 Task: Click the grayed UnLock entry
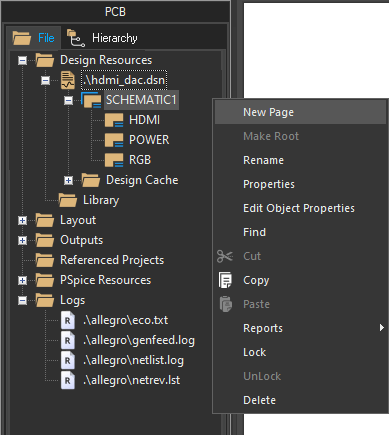click(300, 376)
